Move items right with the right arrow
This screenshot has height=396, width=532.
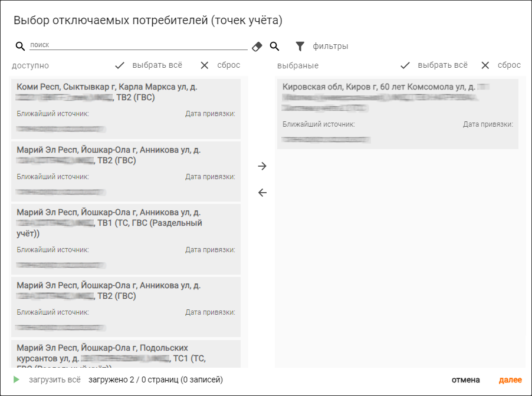tap(262, 166)
